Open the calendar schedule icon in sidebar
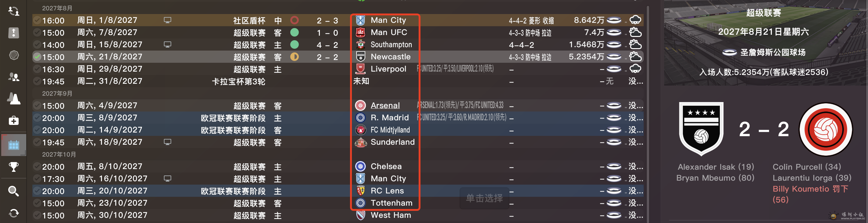Viewport: 868px width, 223px height. click(13, 145)
